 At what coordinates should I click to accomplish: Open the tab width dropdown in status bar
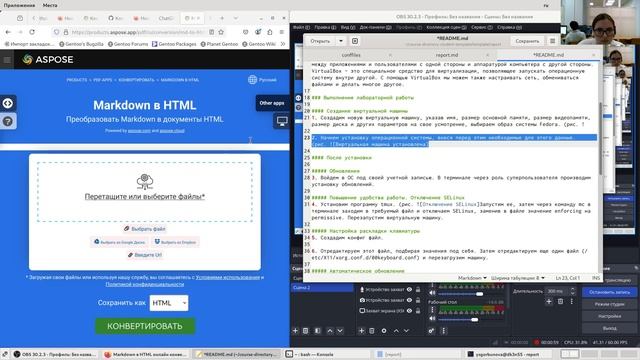click(518, 278)
